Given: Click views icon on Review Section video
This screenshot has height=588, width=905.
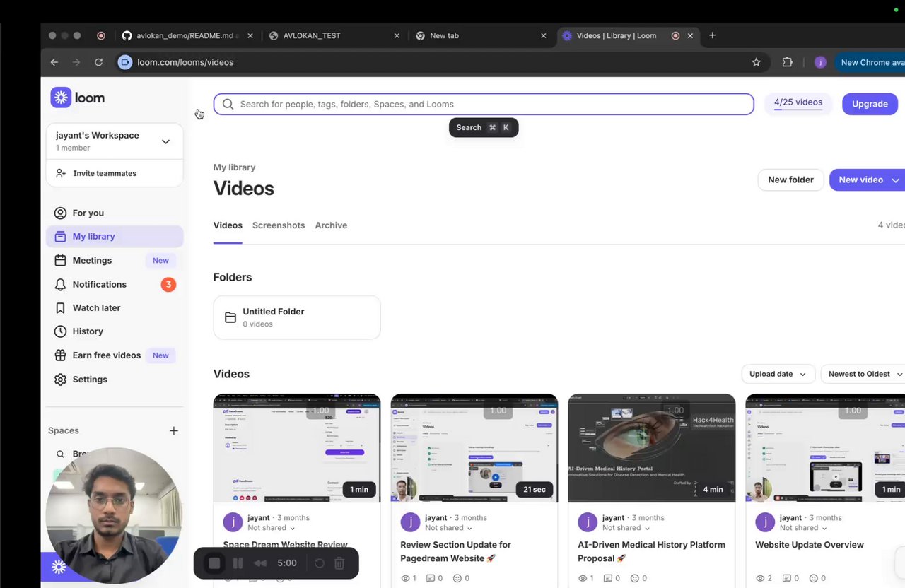Looking at the screenshot, I should point(406,578).
